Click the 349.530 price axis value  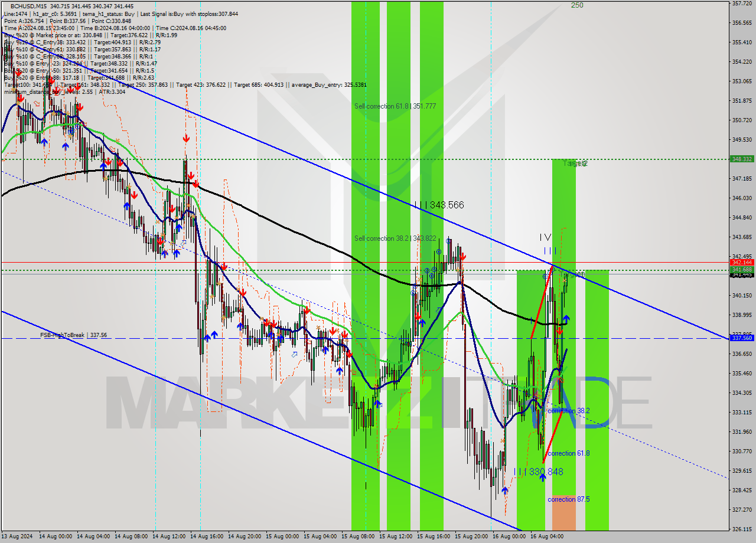(742, 140)
